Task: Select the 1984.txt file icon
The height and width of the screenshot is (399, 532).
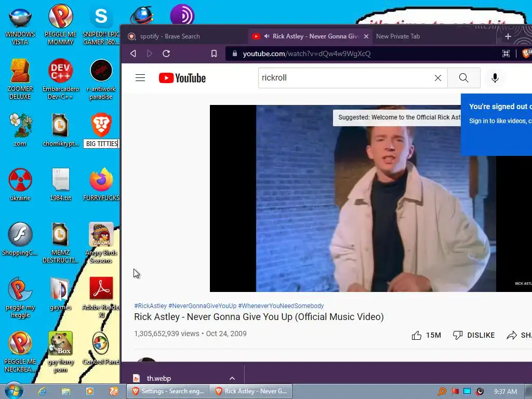Action: tap(60, 184)
